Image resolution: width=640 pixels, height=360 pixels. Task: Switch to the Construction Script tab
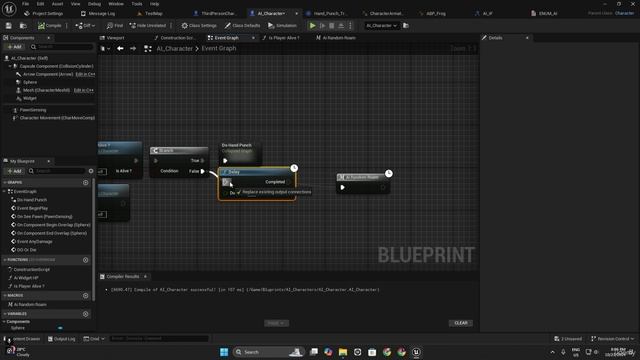point(175,38)
